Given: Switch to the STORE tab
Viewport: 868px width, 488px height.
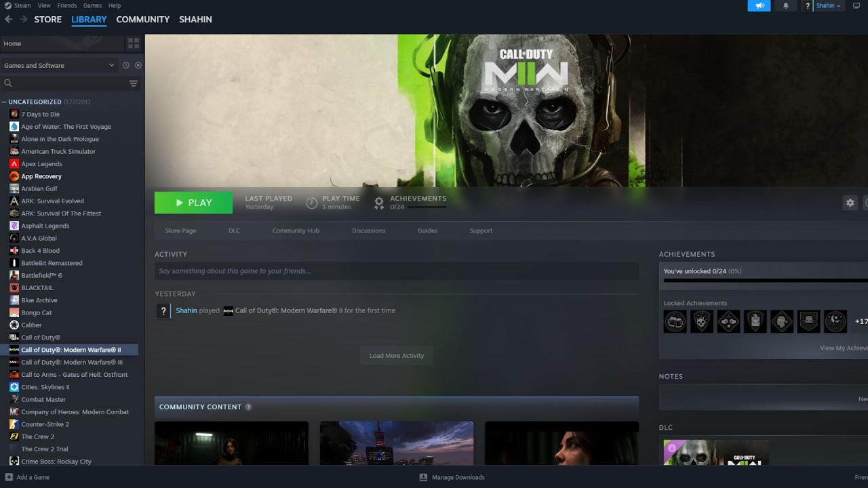Looking at the screenshot, I should 48,19.
